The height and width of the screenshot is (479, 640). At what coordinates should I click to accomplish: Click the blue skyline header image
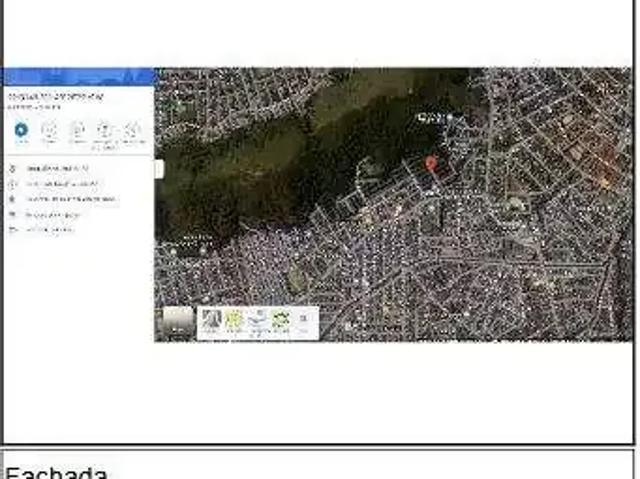pyautogui.click(x=78, y=77)
